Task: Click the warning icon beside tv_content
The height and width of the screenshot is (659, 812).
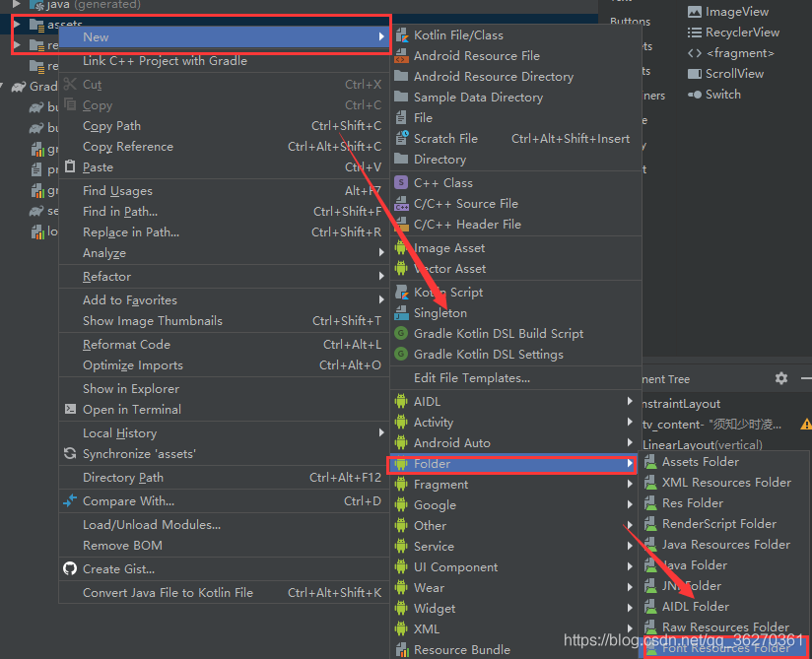Action: click(x=806, y=425)
